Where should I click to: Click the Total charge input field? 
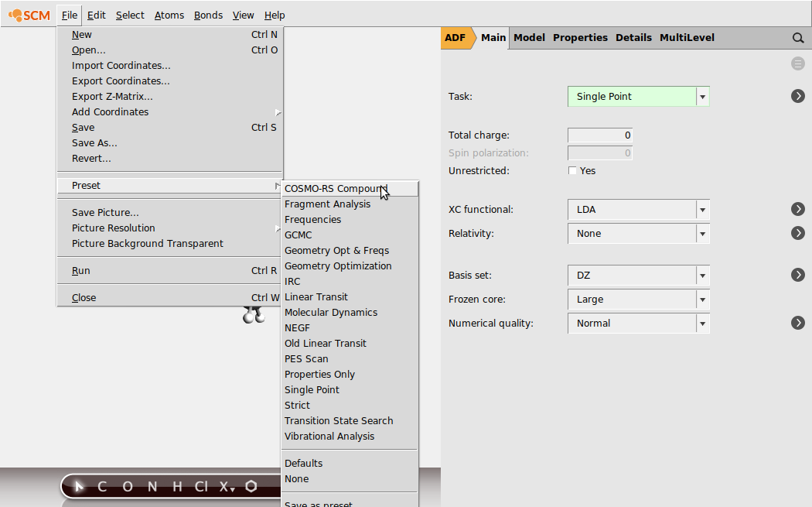(600, 135)
